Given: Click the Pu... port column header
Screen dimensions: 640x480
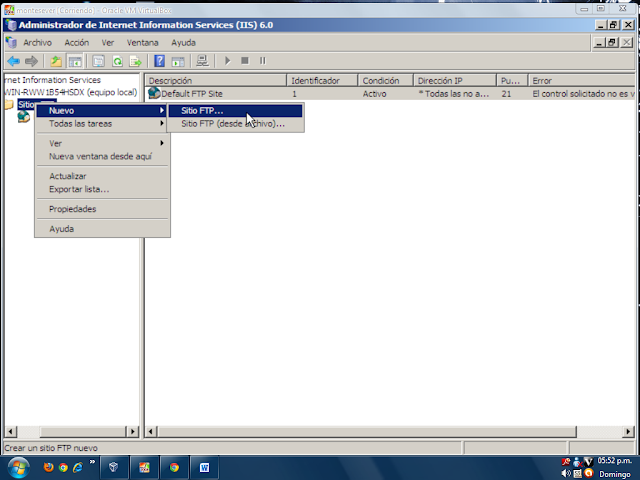Looking at the screenshot, I should (x=512, y=80).
